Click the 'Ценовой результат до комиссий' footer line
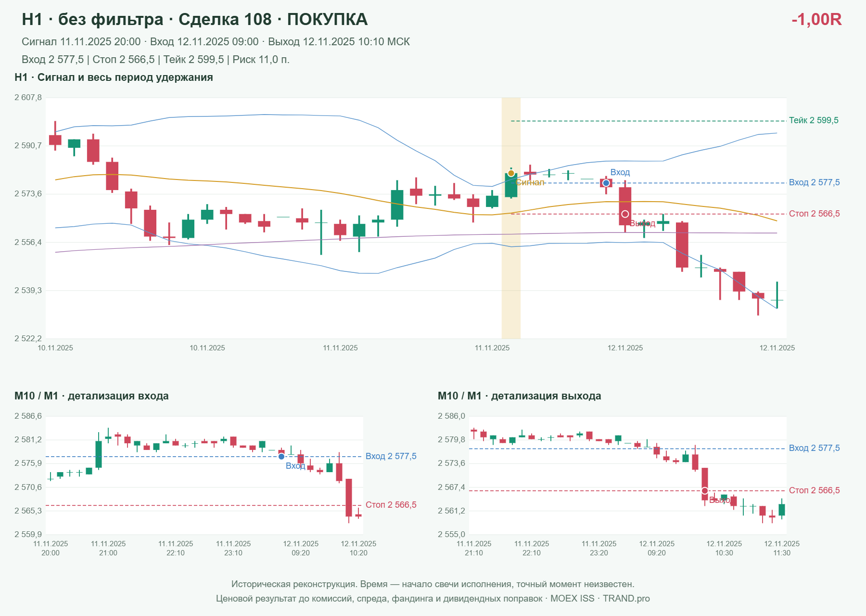866x616 pixels. coord(433,599)
